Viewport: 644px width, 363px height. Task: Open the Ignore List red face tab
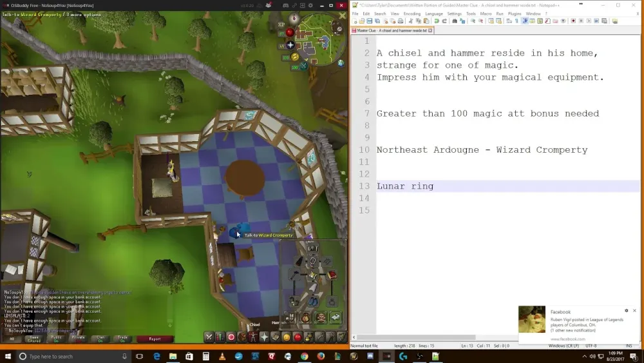298,337
